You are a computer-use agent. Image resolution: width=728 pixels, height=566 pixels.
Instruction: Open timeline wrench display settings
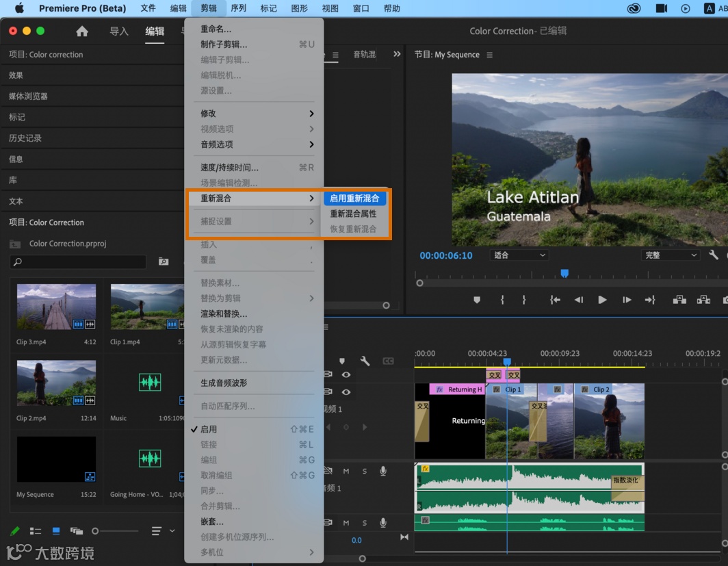pyautogui.click(x=365, y=361)
